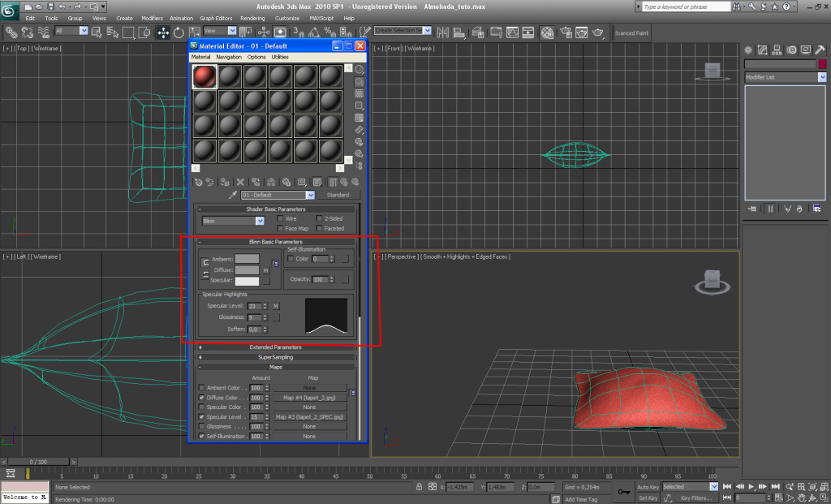Select the Move transform tool in main toolbar
The width and height of the screenshot is (831, 504).
163,32
